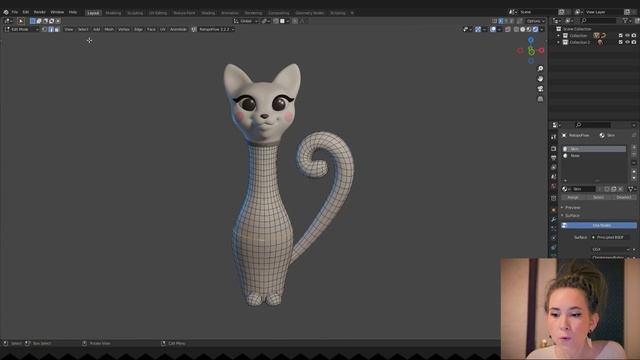Click the outliner search field
640x360 pixels.
[598, 21]
